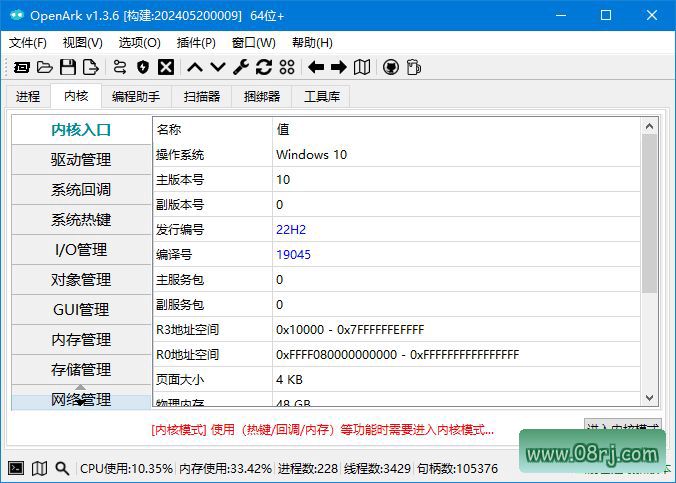676x483 pixels.
Task: Select the 19045 build number cell
Action: point(457,254)
